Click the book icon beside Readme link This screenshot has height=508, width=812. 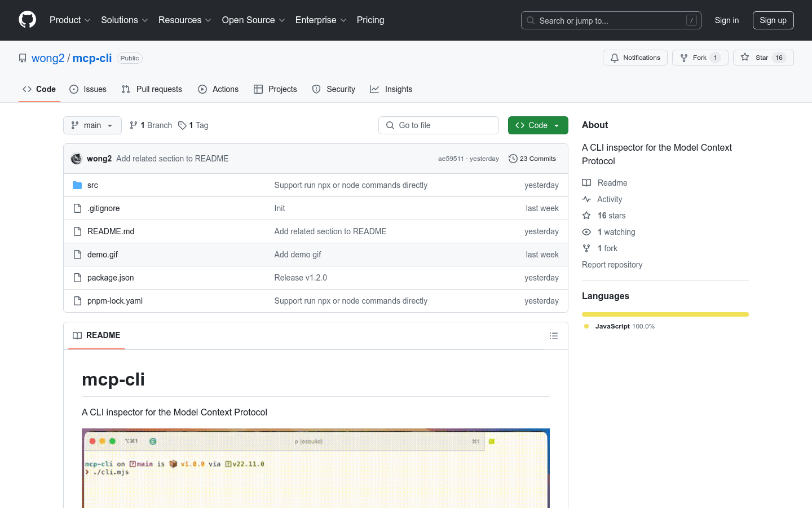pyautogui.click(x=586, y=183)
